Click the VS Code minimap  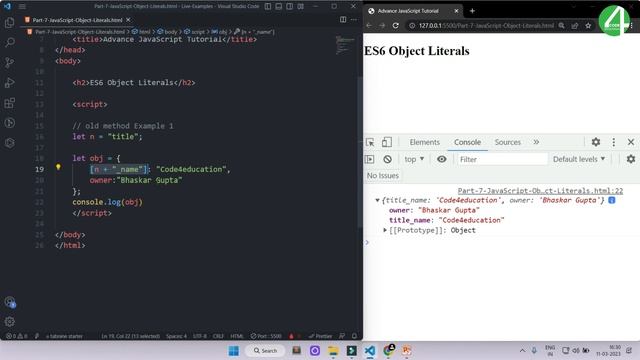click(x=345, y=45)
